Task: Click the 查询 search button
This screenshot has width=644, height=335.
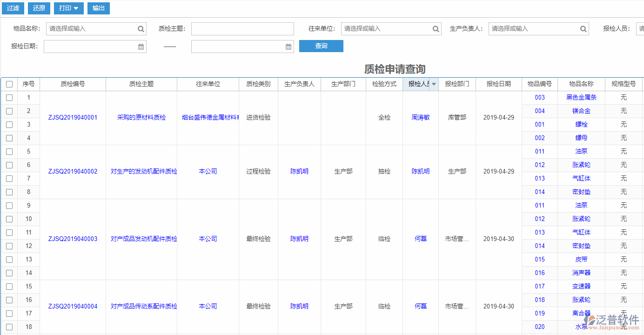Action: pos(321,46)
